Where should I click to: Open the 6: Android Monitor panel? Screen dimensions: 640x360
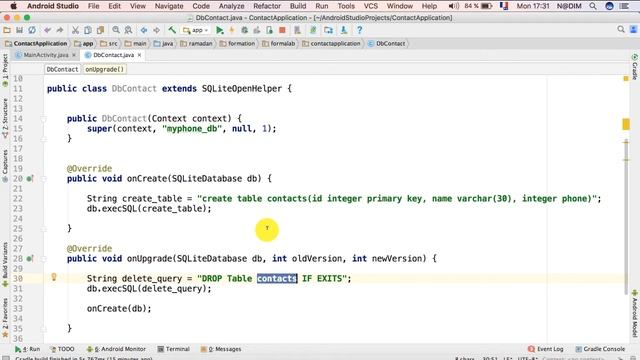pos(116,349)
